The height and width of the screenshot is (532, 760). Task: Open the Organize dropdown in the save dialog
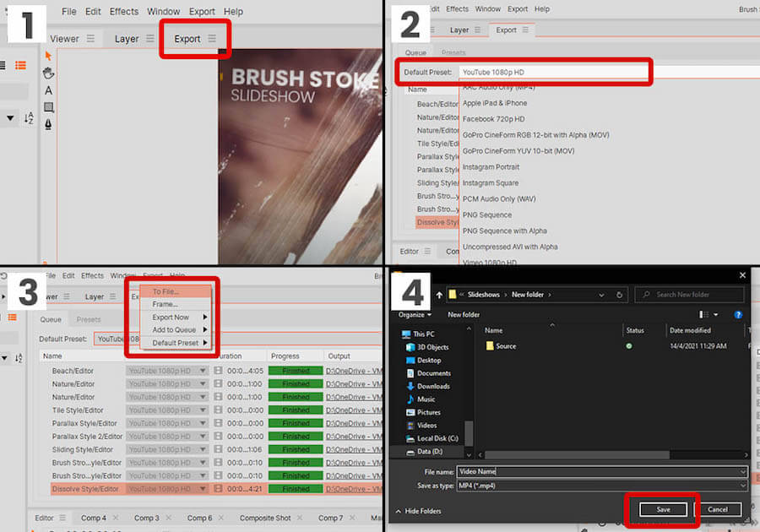pyautogui.click(x=415, y=314)
